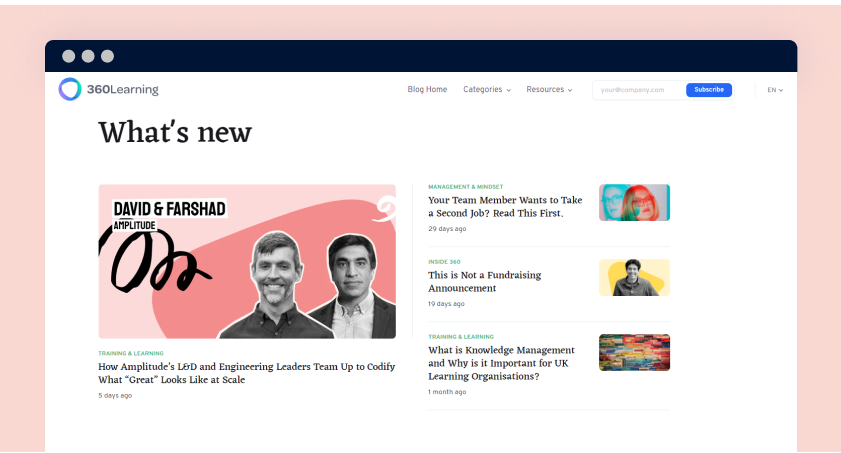
Task: Click the third gray window dot
Action: point(107,56)
